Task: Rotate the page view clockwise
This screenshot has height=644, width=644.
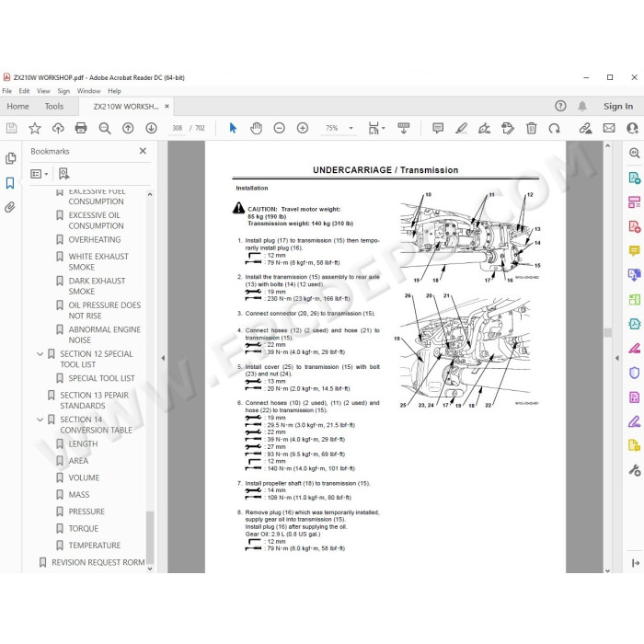Action: [555, 129]
